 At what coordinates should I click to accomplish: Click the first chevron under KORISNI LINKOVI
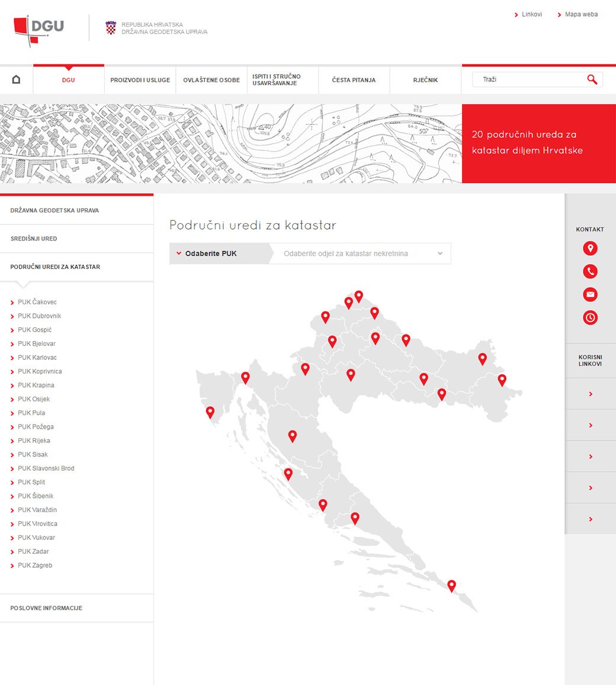click(x=590, y=393)
